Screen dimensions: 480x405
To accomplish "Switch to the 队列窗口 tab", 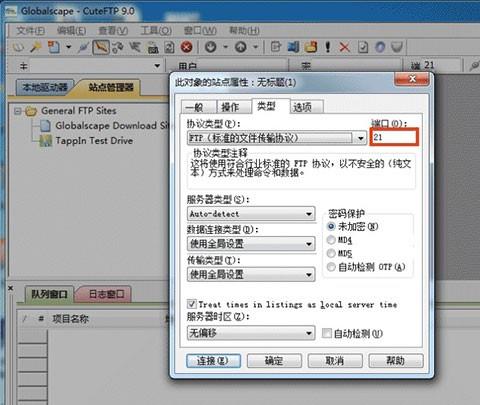I will pyautogui.click(x=49, y=294).
